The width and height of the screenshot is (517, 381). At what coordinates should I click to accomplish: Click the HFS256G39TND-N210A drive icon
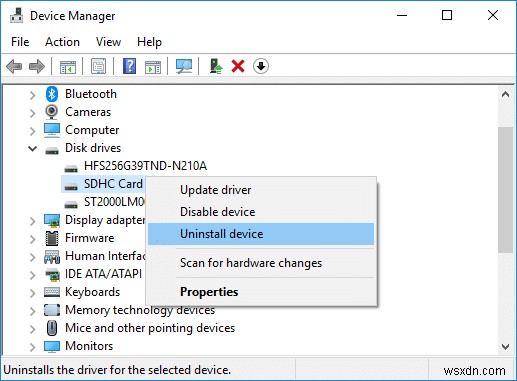pos(71,168)
